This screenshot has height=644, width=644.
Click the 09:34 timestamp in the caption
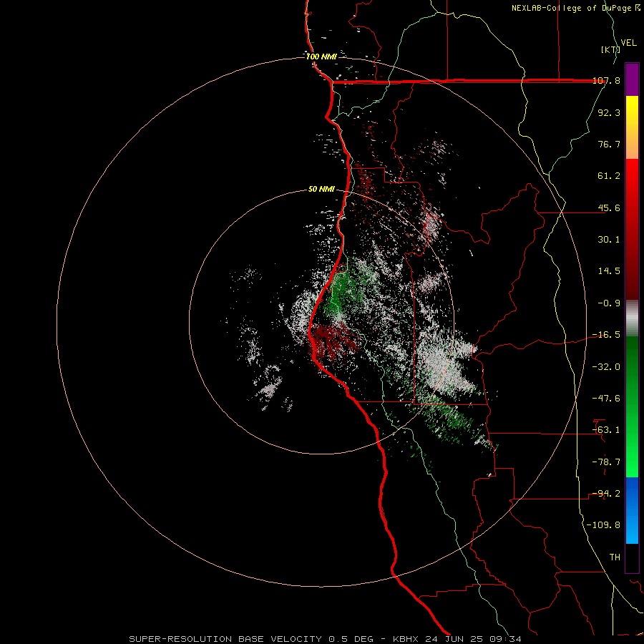pos(506,639)
